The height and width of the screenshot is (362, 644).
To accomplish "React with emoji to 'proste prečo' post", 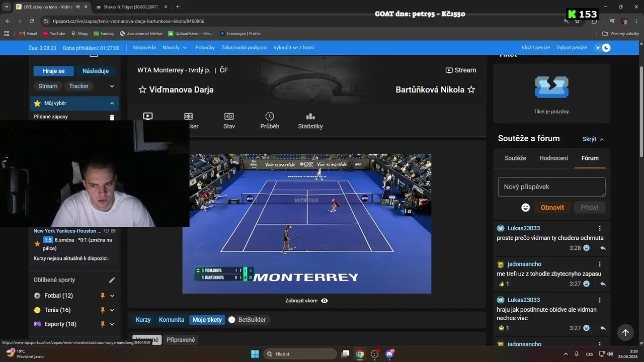I will (587, 248).
